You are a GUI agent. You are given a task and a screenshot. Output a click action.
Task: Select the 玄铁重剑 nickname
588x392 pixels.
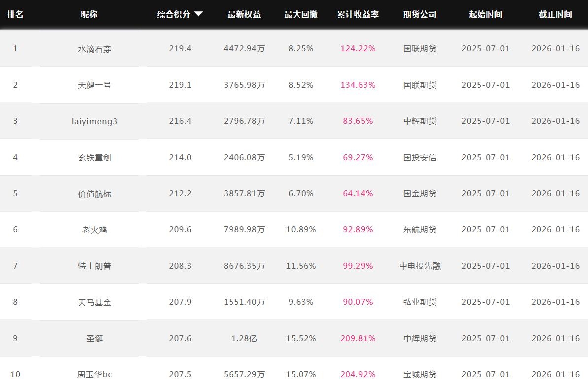(95, 157)
